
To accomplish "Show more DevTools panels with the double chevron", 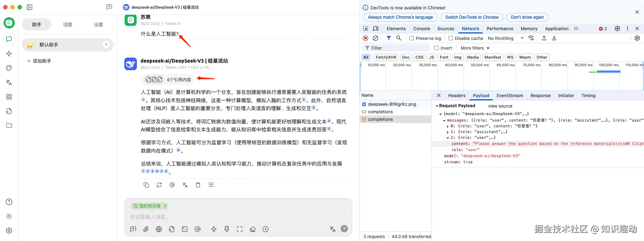I will pyautogui.click(x=576, y=28).
